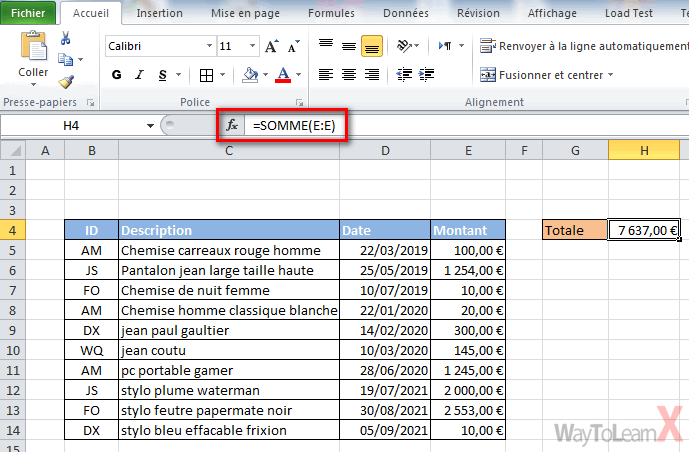The image size is (689, 452).
Task: Expand the Copy options arrow
Action: click(x=80, y=59)
